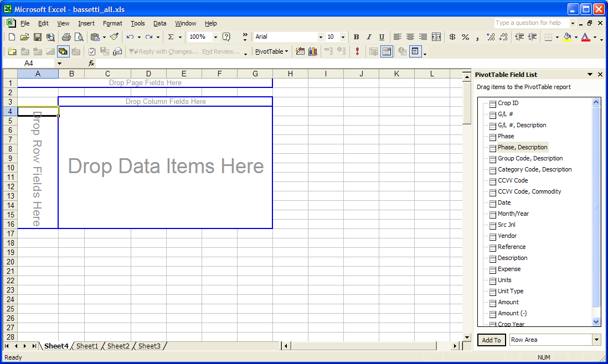The height and width of the screenshot is (364, 608).
Task: Expand the Row Area dropdown
Action: pos(596,340)
